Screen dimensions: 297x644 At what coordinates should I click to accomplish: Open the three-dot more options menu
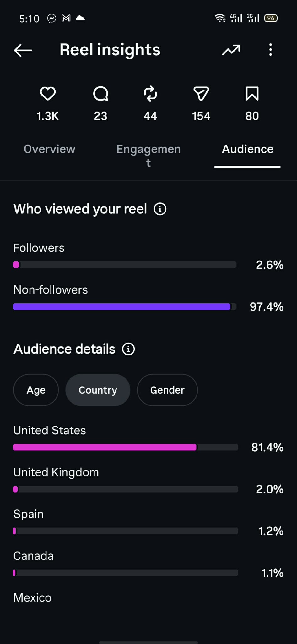(x=271, y=50)
